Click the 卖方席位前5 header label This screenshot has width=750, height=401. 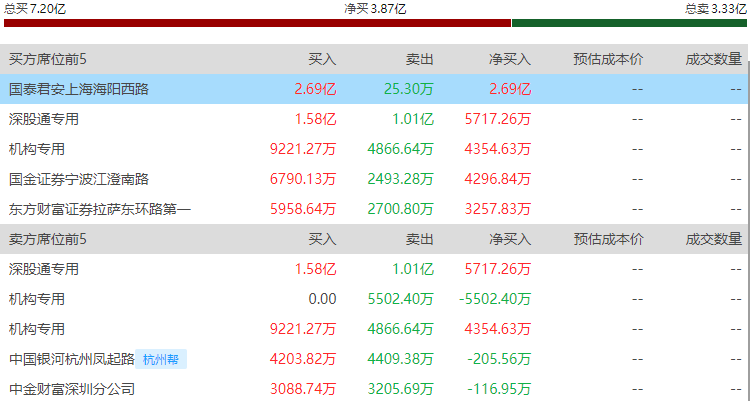point(48,239)
